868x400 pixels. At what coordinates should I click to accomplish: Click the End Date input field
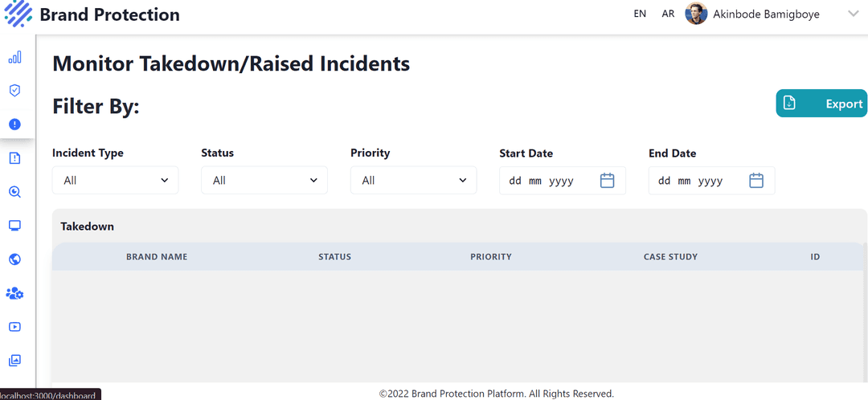pos(699,181)
